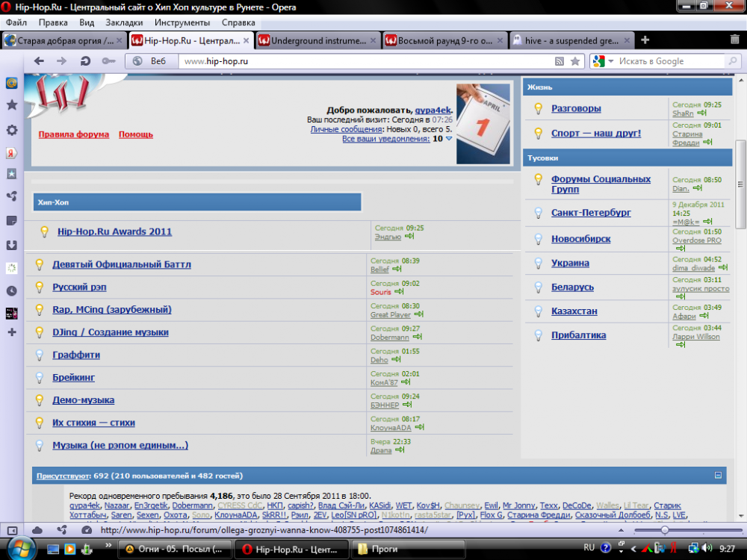The image size is (747, 560).
Task: Switch to the hive - a suspended gre... tab
Action: coord(571,40)
